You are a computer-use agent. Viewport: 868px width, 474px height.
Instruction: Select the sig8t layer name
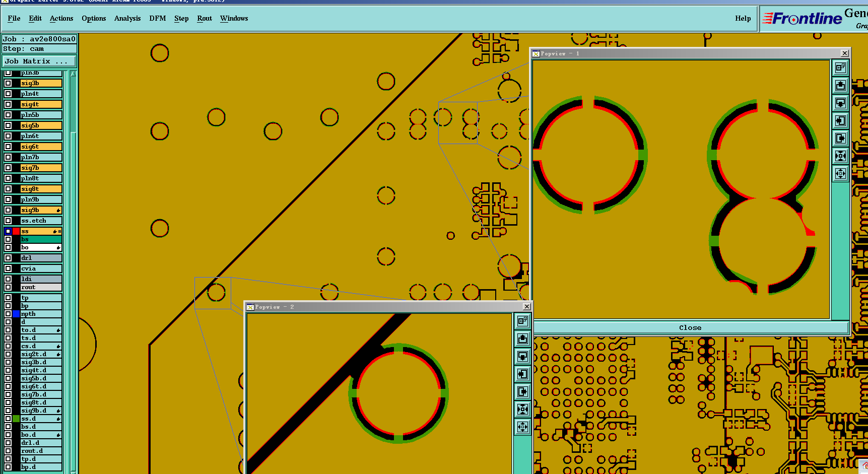pyautogui.click(x=41, y=189)
